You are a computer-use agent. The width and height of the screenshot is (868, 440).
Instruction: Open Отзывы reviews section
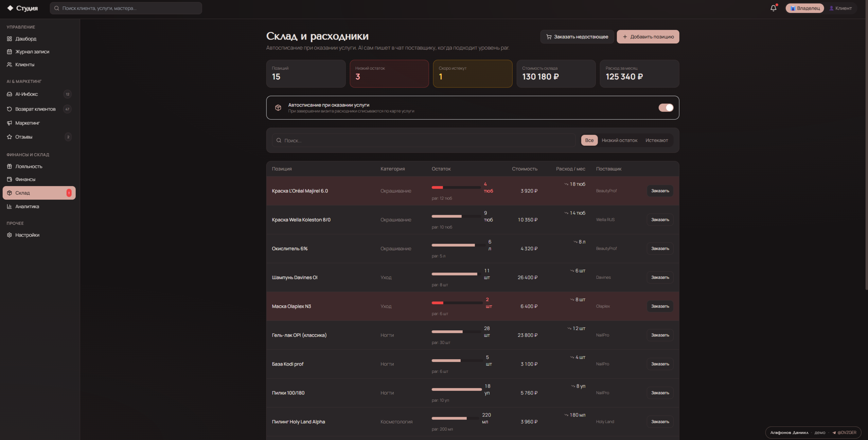(x=39, y=137)
